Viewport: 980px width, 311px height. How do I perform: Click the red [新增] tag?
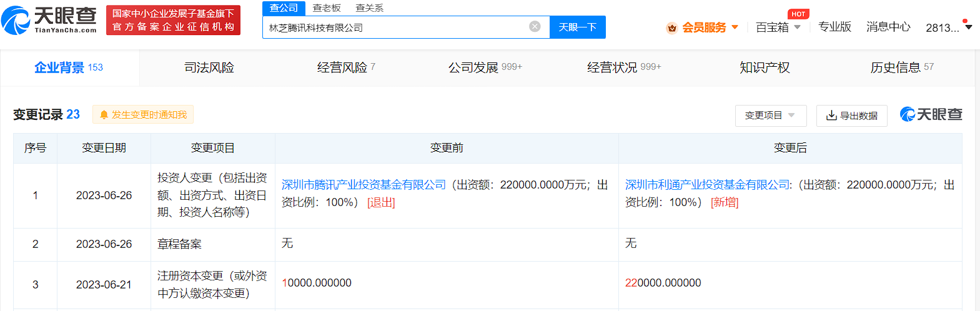pyautogui.click(x=725, y=202)
